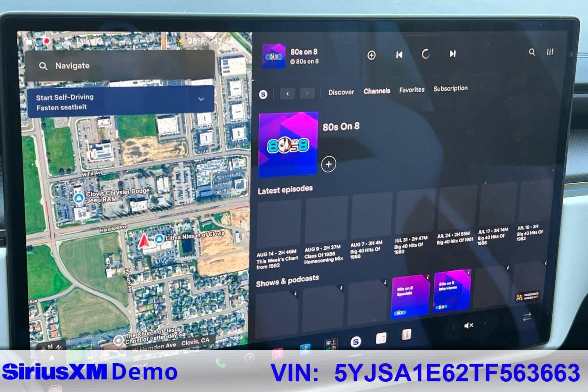Image resolution: width=588 pixels, height=392 pixels.
Task: Tap the 96°F temperature reading
Action: coord(196,41)
